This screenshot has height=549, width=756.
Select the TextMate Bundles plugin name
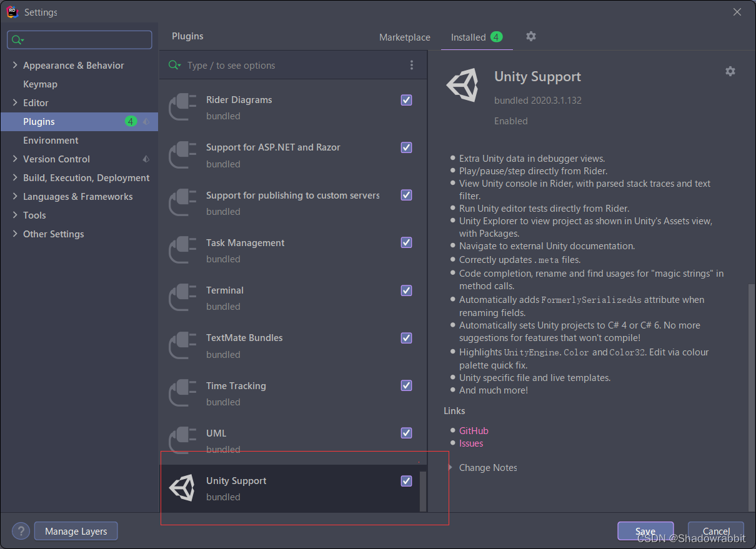244,338
